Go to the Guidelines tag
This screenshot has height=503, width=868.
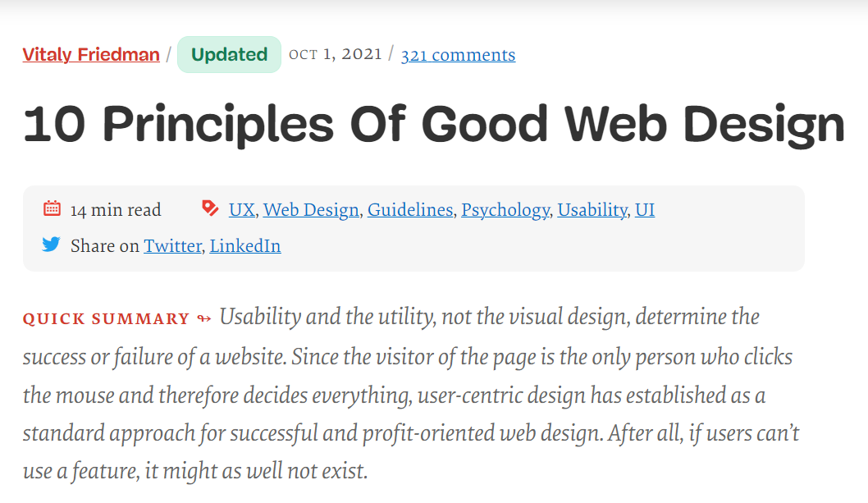click(x=410, y=210)
